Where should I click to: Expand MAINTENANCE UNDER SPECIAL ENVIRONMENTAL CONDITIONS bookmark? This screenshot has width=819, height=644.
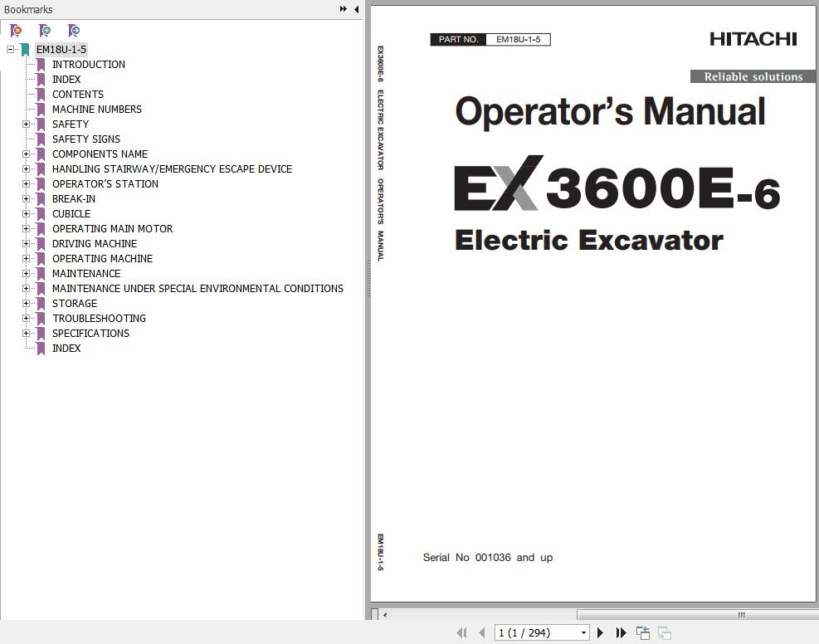(26, 289)
